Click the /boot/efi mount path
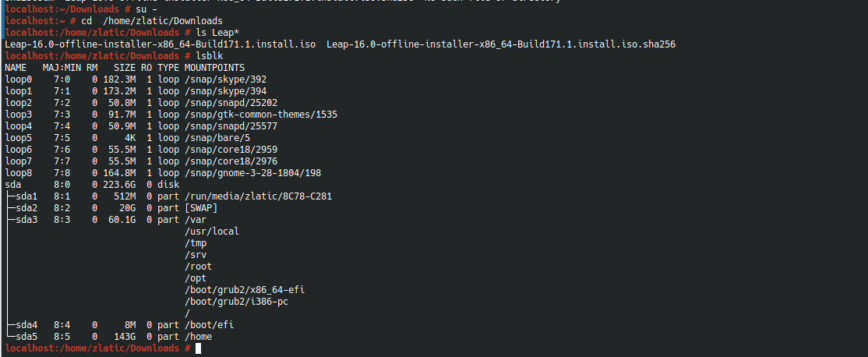This screenshot has width=868, height=357. (209, 325)
